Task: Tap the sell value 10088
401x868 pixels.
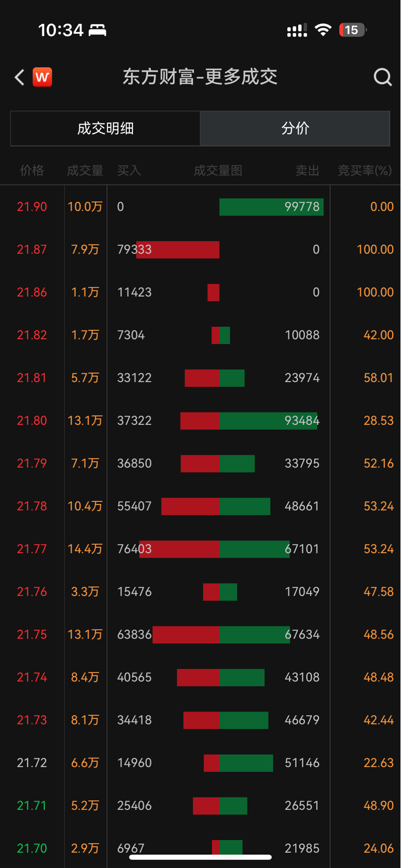Action: pos(302,335)
